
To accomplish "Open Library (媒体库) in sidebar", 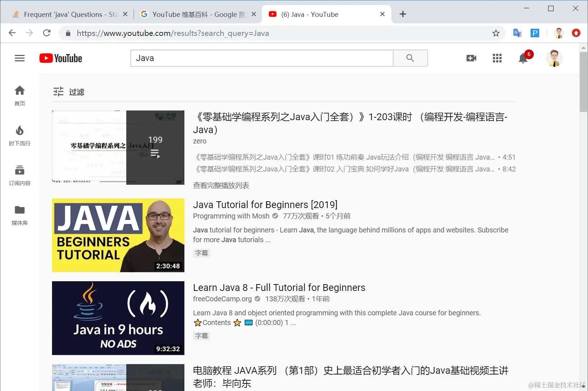I will (x=20, y=215).
